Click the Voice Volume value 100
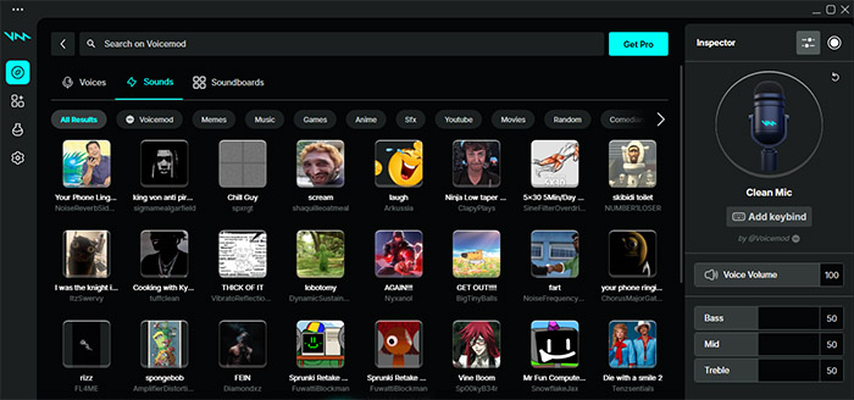Image resolution: width=854 pixels, height=400 pixels. pos(832,275)
